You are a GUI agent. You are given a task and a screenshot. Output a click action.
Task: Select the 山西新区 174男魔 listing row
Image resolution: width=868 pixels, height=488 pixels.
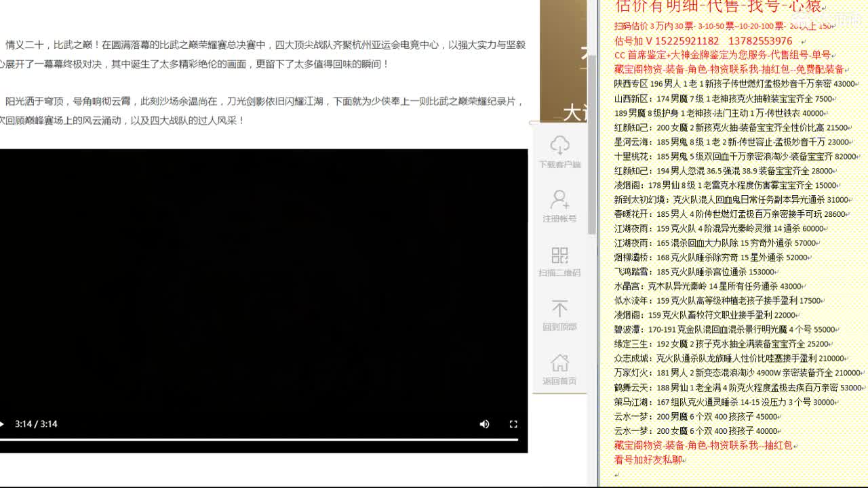724,98
